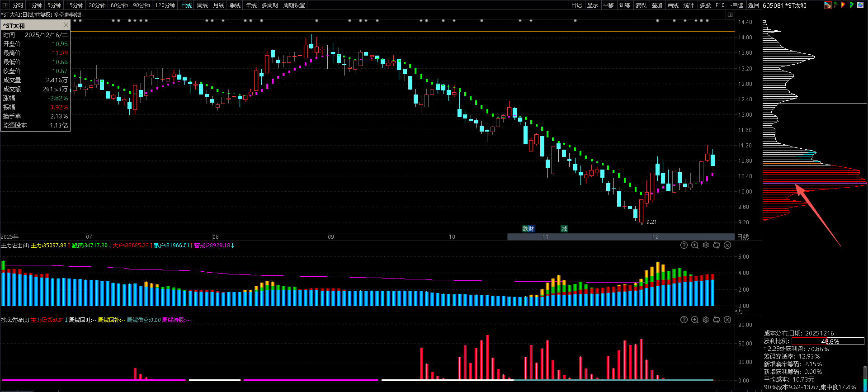Image resolution: width=868 pixels, height=392 pixels.
Task: Toggle the main chart panel maximize square icon
Action: (x=730, y=15)
